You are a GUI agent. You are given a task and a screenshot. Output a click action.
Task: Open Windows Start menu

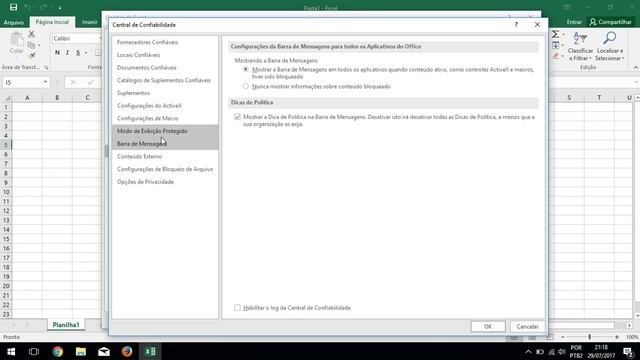coord(11,351)
